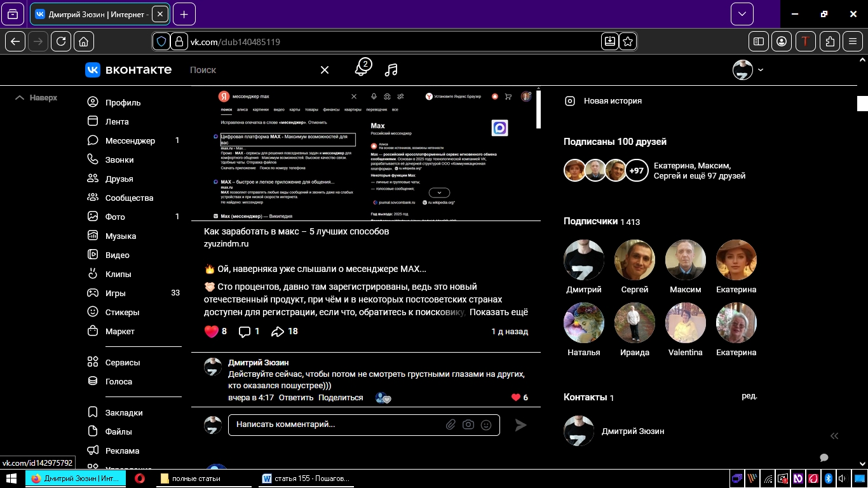The height and width of the screenshot is (488, 868).
Task: Open the zyuzindm.ru article link
Action: tap(226, 243)
